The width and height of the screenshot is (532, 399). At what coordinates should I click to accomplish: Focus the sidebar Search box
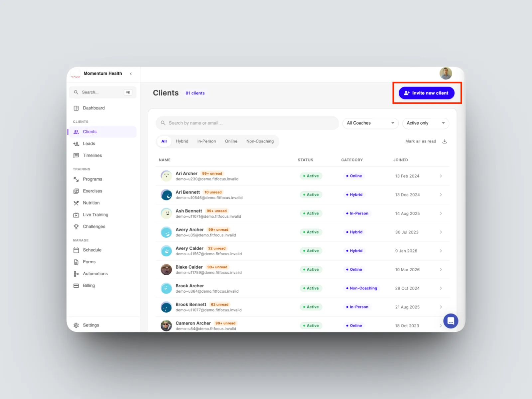point(103,92)
